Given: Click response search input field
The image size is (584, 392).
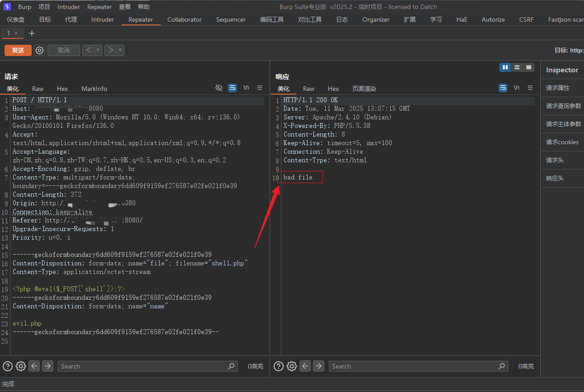Looking at the screenshot, I should 418,366.
